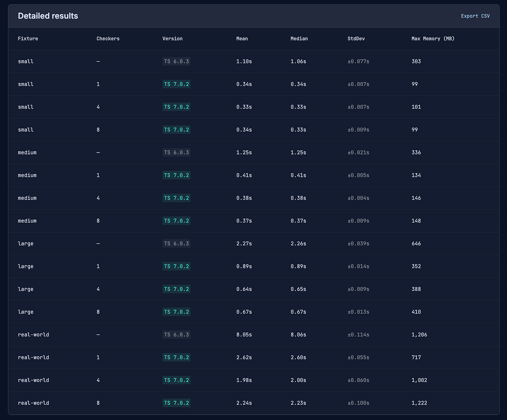The image size is (507, 420).
Task: Select the 1.98s mean value
Action: 244,381
